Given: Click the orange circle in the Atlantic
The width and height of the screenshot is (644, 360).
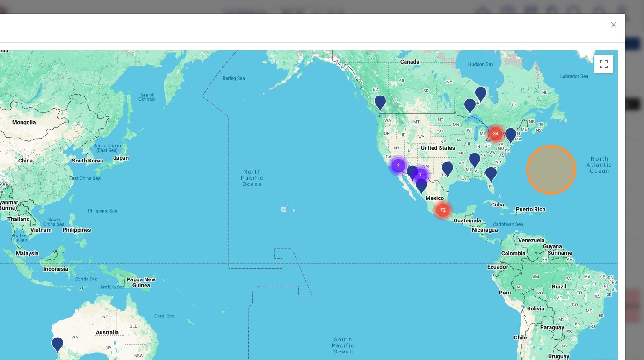Looking at the screenshot, I should pyautogui.click(x=551, y=169).
